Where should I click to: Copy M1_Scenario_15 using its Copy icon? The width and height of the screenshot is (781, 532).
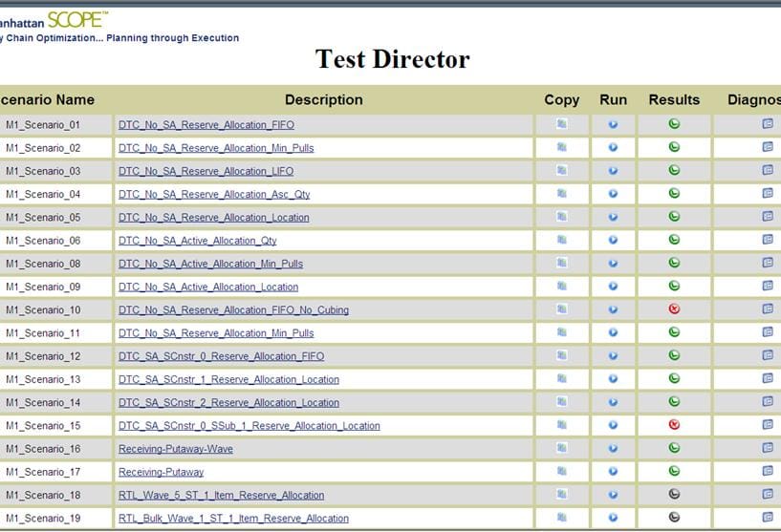562,424
